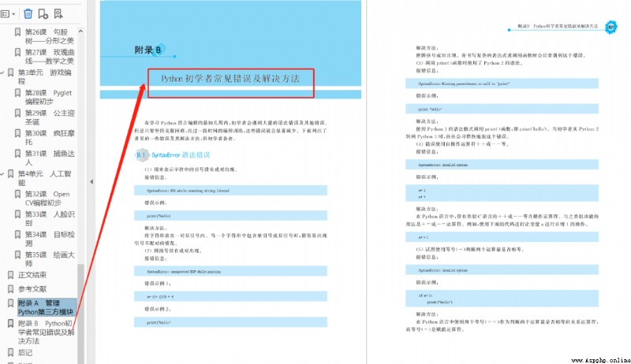
Task: Click the right page's circular page-number badge
Action: pos(610,27)
